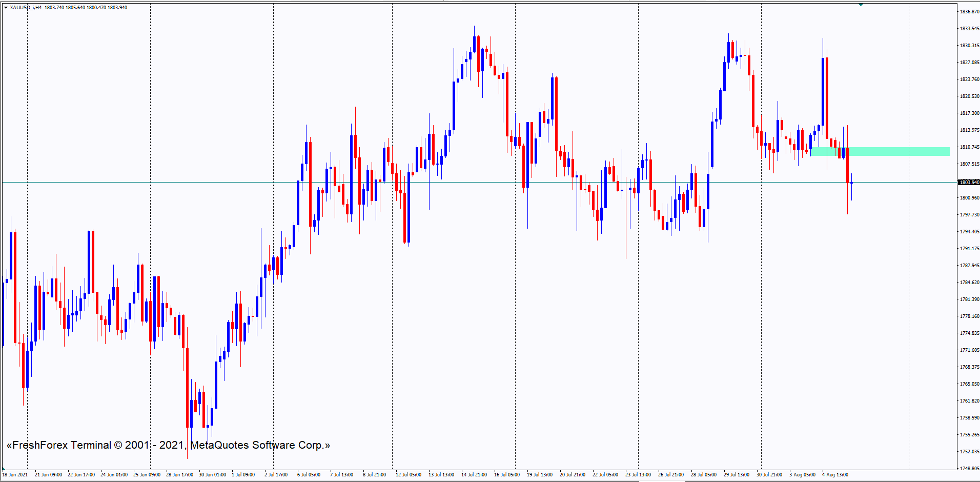Click the 14 Jul 21:00 time label
The width and height of the screenshot is (980, 482).
[x=474, y=475]
